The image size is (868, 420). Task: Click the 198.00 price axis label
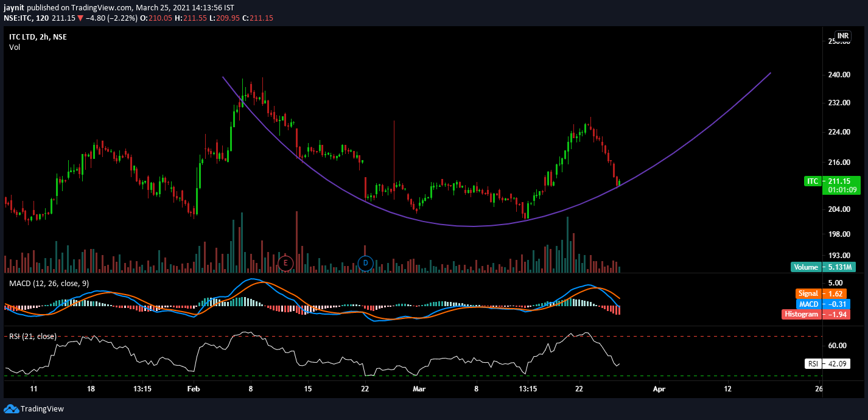[841, 234]
